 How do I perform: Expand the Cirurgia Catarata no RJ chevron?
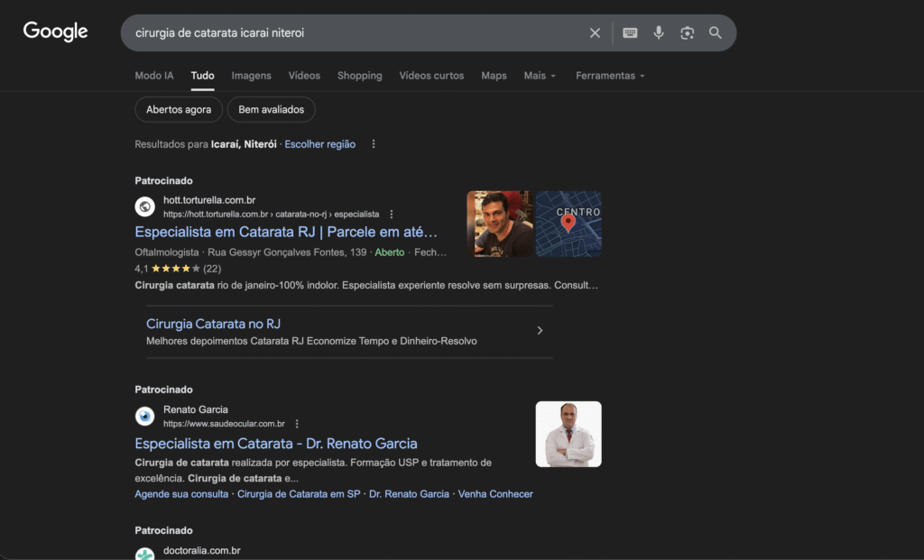[x=540, y=331]
